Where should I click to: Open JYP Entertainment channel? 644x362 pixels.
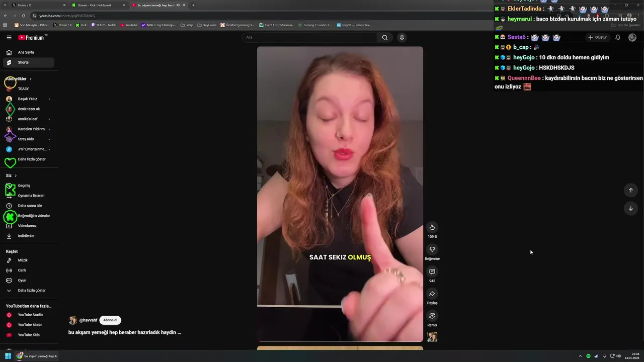pyautogui.click(x=29, y=149)
